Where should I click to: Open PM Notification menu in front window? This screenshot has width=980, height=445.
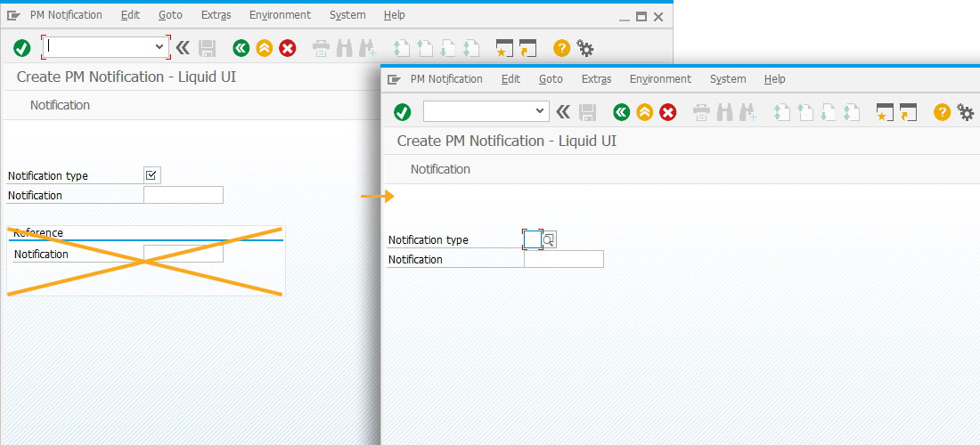pyautogui.click(x=446, y=79)
